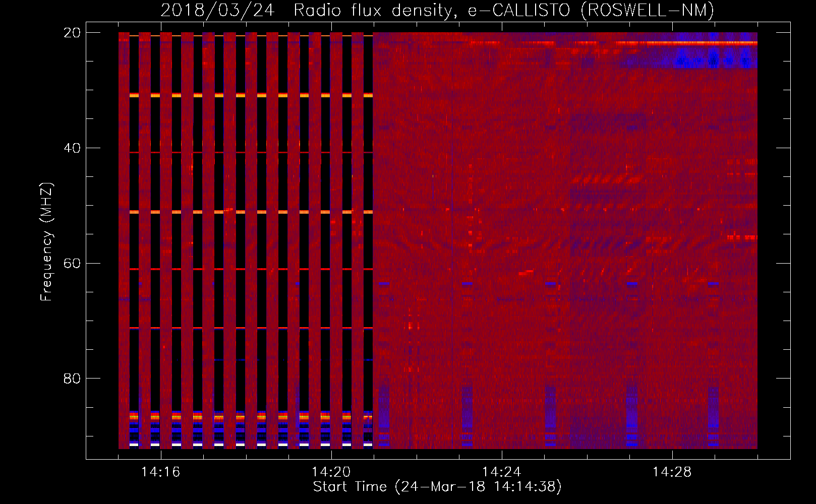The width and height of the screenshot is (816, 504).
Task: Select the '14:24' time tick label
Action: [x=502, y=472]
